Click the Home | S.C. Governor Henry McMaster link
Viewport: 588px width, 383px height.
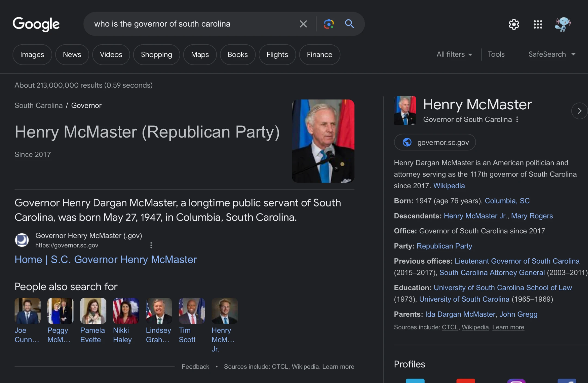point(106,260)
